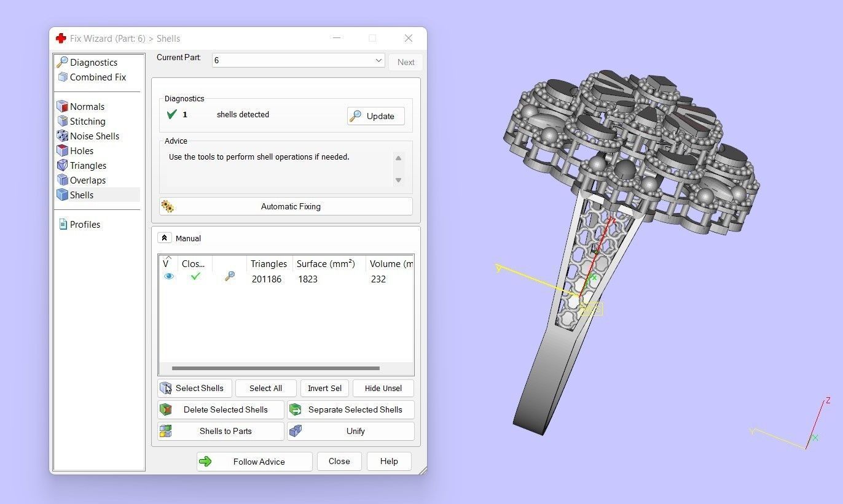Close the Fix Wizard via Close button
The image size is (843, 504).
(339, 462)
